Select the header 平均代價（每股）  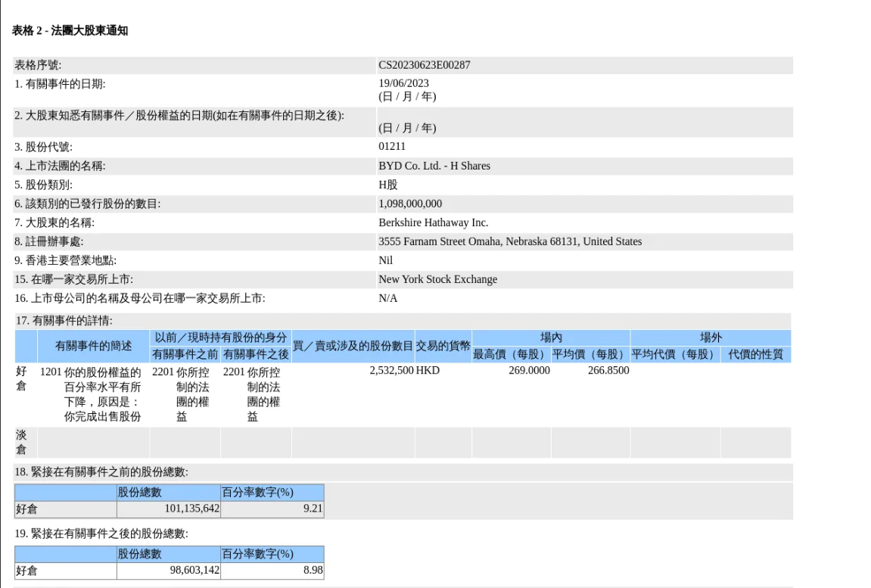(676, 354)
